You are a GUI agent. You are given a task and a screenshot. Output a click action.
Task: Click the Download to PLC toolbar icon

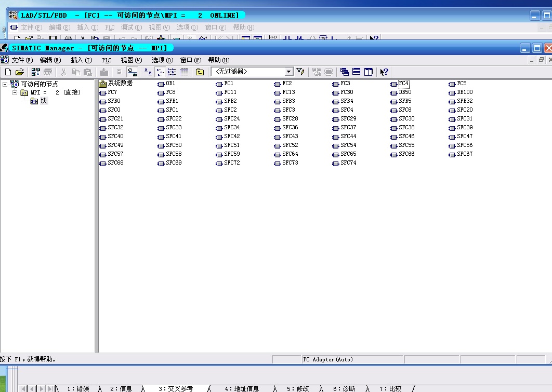(104, 72)
